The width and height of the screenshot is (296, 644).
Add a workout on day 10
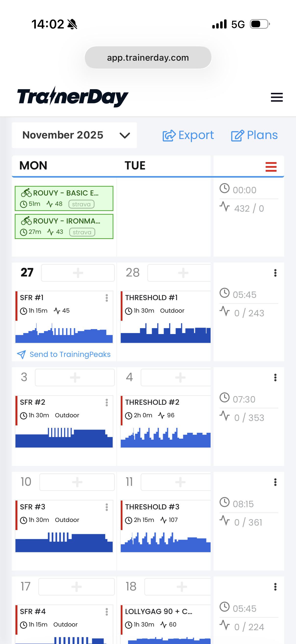[77, 482]
